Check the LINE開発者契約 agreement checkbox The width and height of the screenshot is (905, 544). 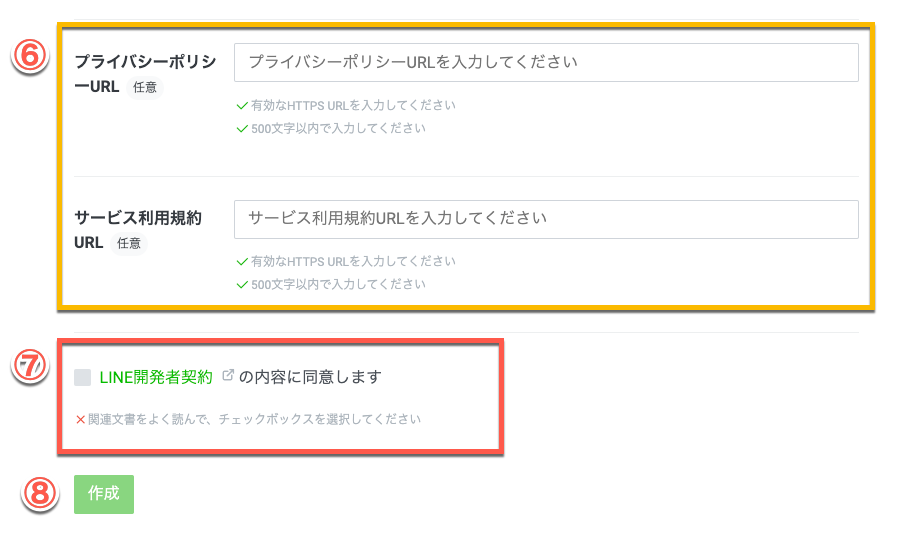click(x=83, y=377)
